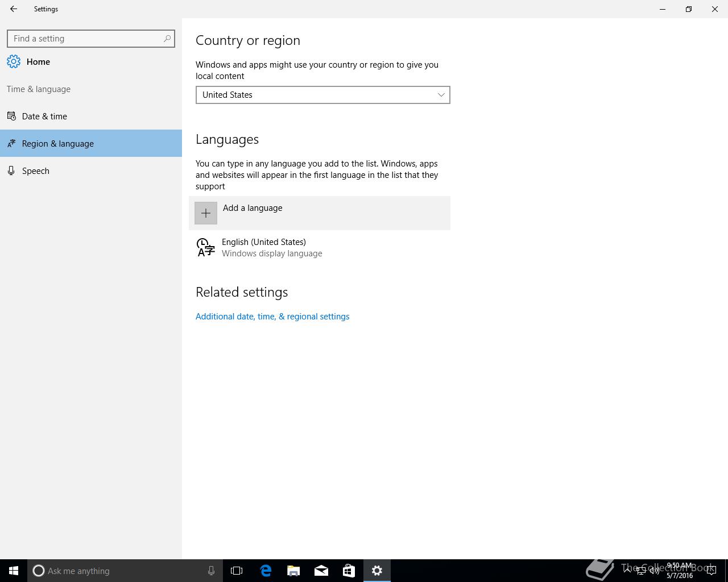Click Add a language text
The image size is (728, 582).
(x=253, y=208)
